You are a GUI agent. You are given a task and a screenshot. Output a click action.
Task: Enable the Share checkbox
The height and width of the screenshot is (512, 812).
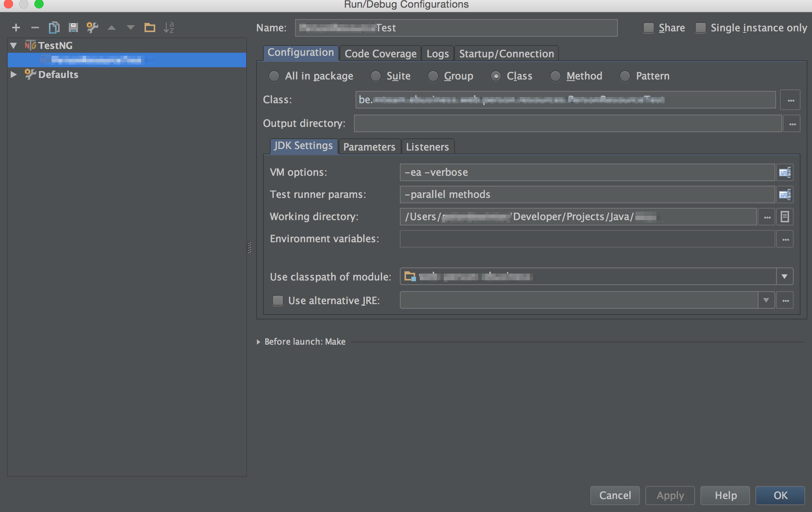point(649,28)
